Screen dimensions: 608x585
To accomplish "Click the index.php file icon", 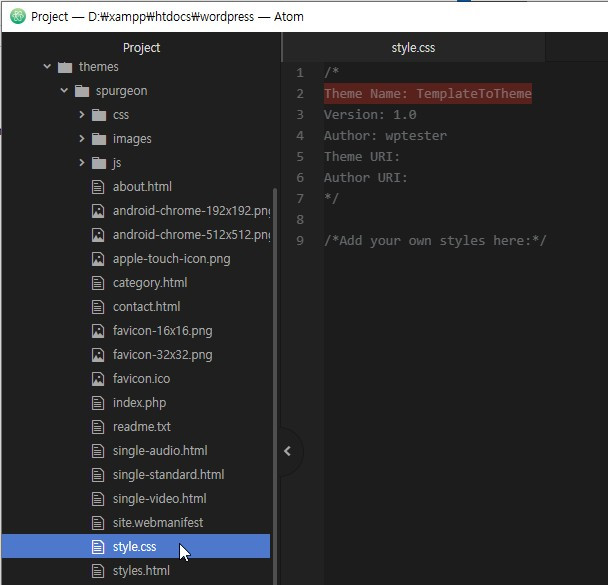I will click(98, 403).
